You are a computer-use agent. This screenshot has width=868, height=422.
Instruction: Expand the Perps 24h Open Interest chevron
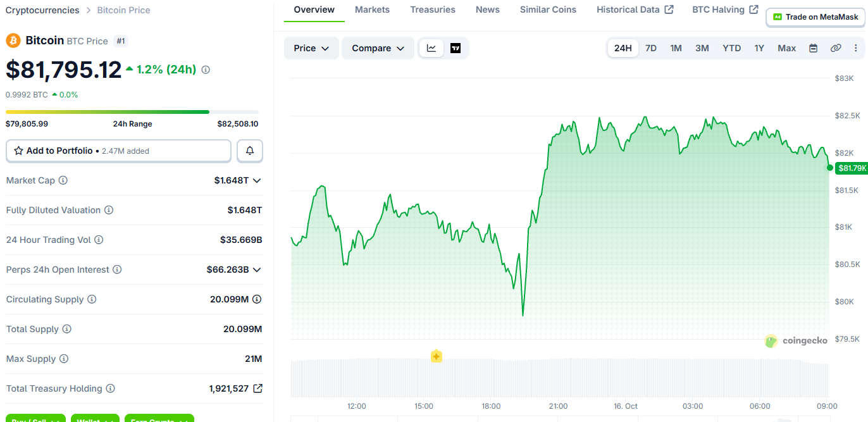[257, 270]
